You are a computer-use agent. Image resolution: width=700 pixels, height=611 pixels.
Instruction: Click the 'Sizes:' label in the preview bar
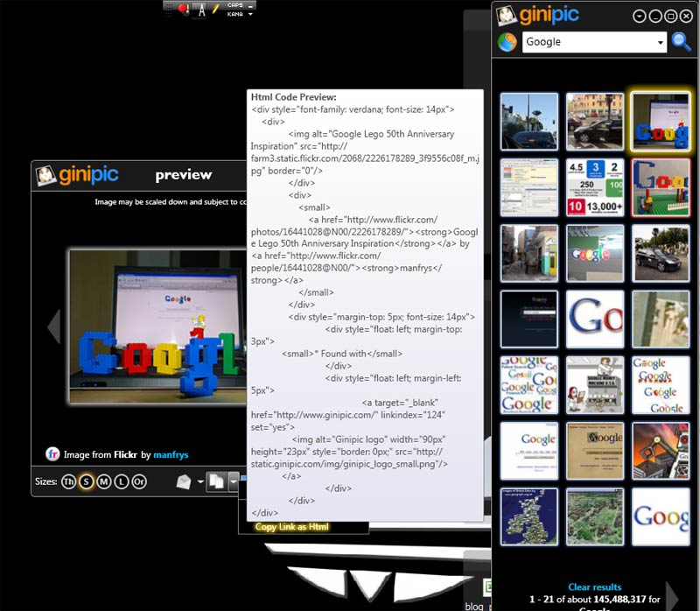click(x=46, y=481)
